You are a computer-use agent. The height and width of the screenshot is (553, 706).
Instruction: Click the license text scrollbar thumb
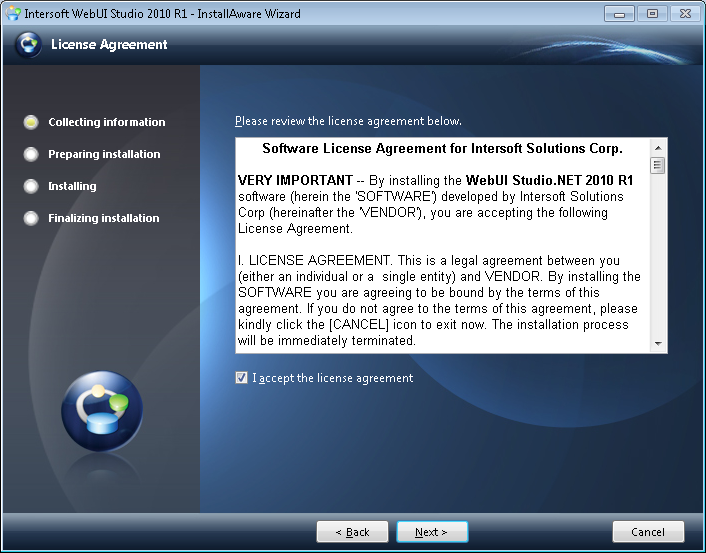click(x=657, y=166)
